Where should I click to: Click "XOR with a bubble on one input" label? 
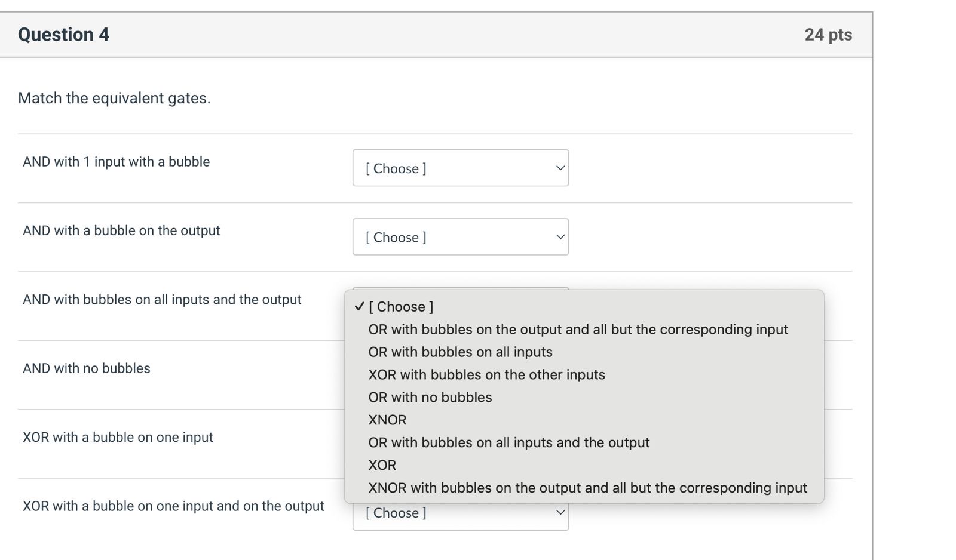tap(118, 437)
